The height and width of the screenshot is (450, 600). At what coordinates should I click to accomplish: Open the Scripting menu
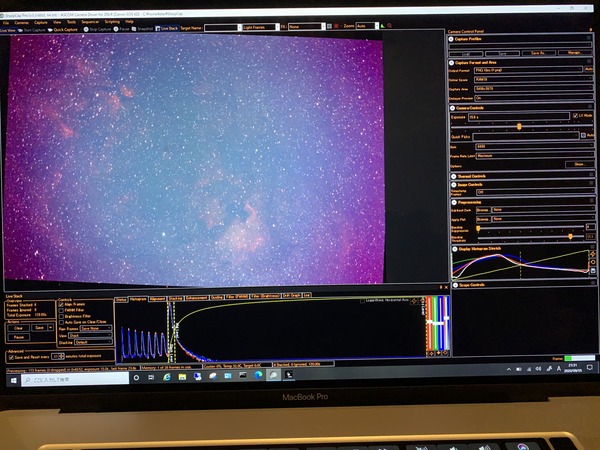pyautogui.click(x=112, y=22)
